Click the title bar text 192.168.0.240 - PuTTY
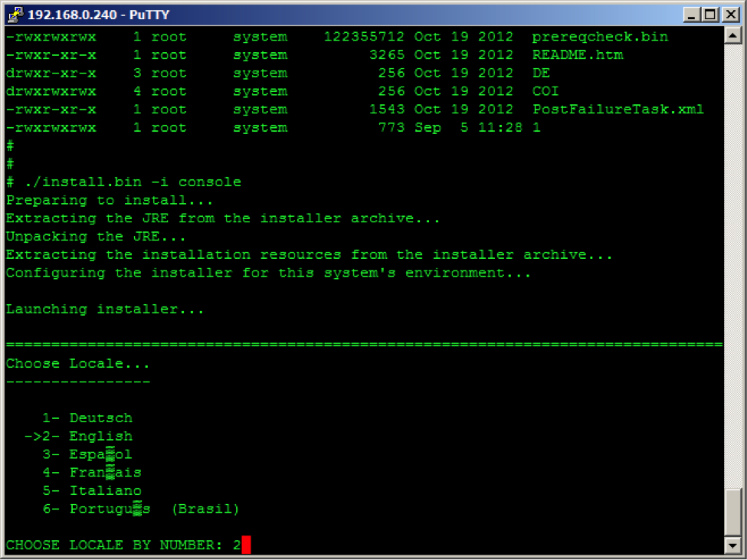Image resolution: width=747 pixels, height=560 pixels. click(x=98, y=15)
